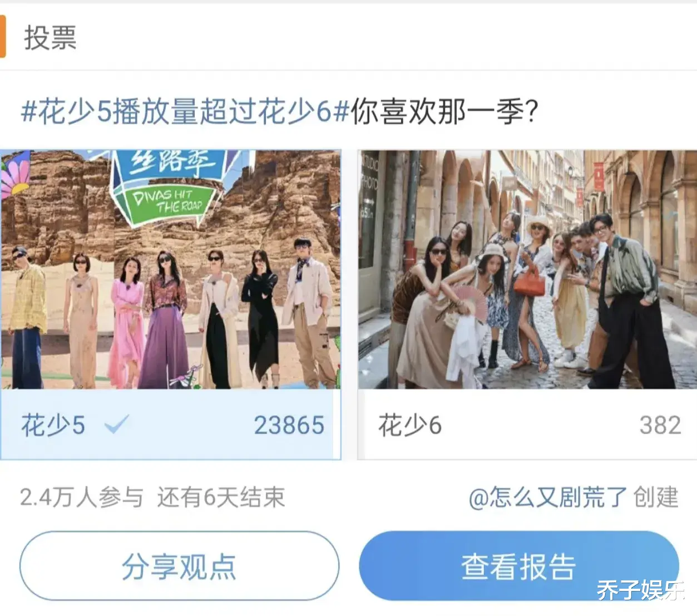The image size is (697, 616).
Task: Click the 投票 section title
Action: click(x=50, y=37)
